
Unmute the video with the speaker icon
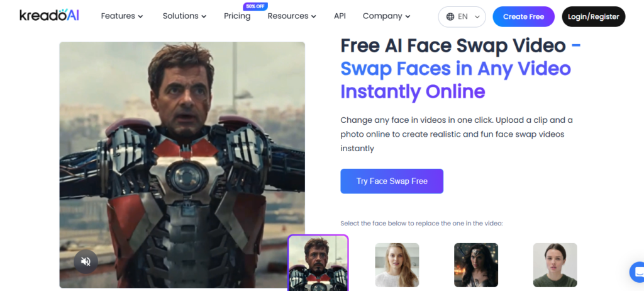tap(86, 261)
